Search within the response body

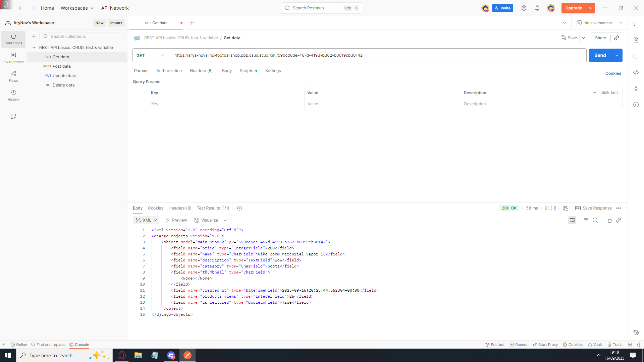coord(595,220)
